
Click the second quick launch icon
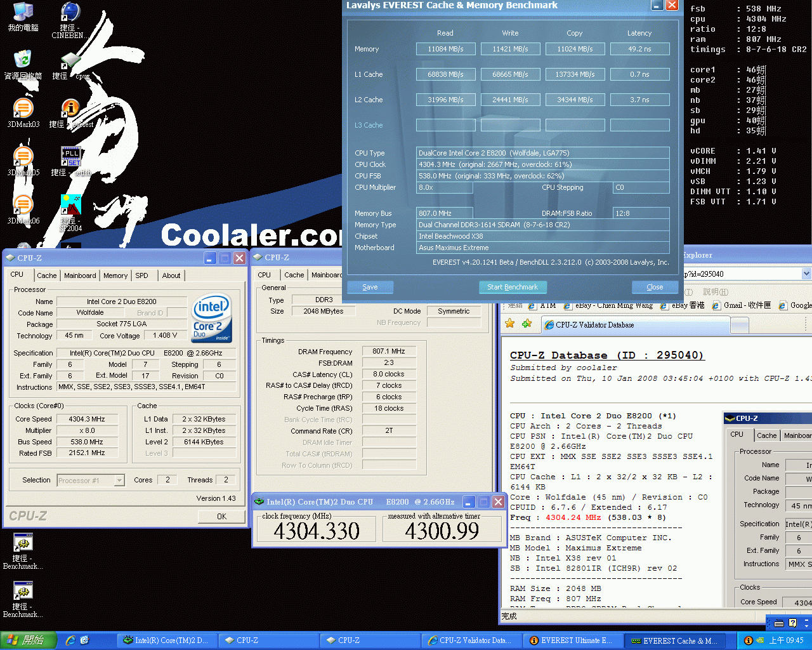point(84,640)
